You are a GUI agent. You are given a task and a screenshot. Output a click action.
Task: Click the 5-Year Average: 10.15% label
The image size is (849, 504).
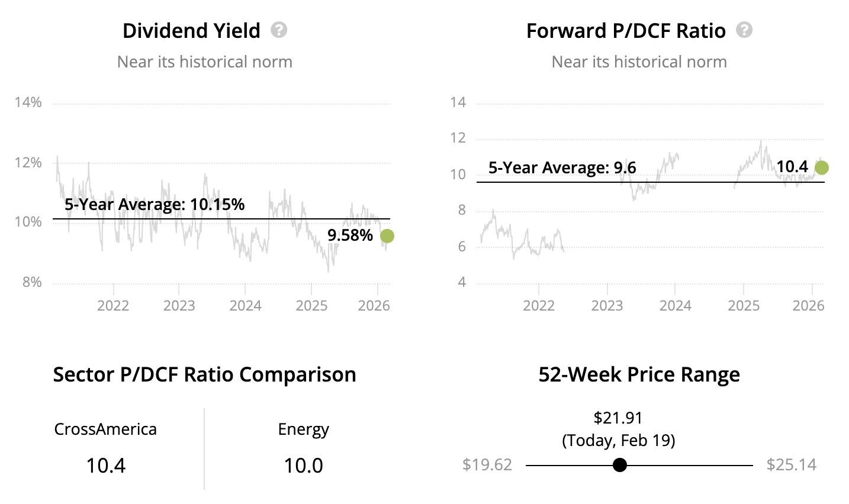pos(155,205)
